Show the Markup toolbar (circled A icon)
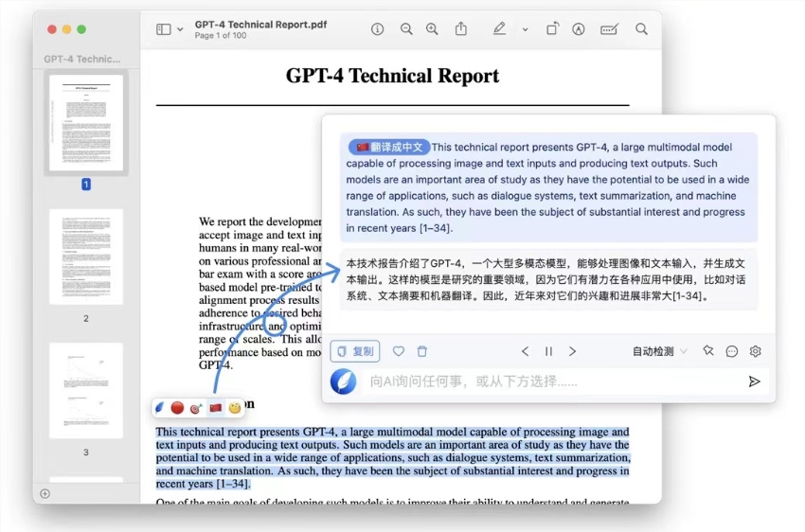The image size is (805, 532). pyautogui.click(x=579, y=29)
